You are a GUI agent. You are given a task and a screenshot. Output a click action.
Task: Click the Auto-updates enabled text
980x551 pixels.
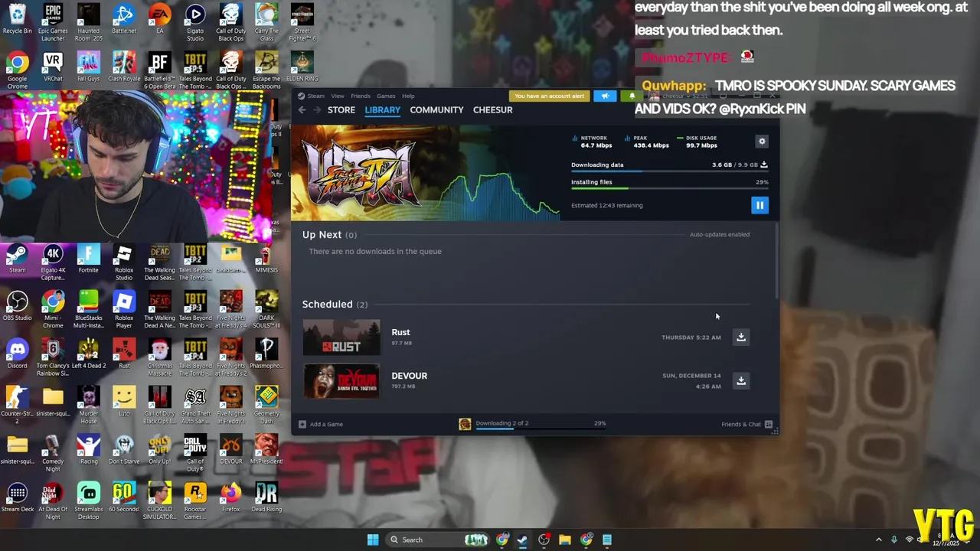[720, 234]
